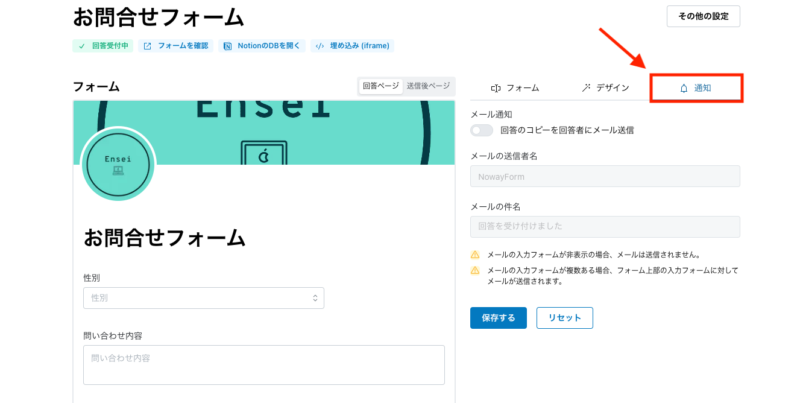The width and height of the screenshot is (800, 403).
Task: Click the お問合せフォーム page heading
Action: 158,17
